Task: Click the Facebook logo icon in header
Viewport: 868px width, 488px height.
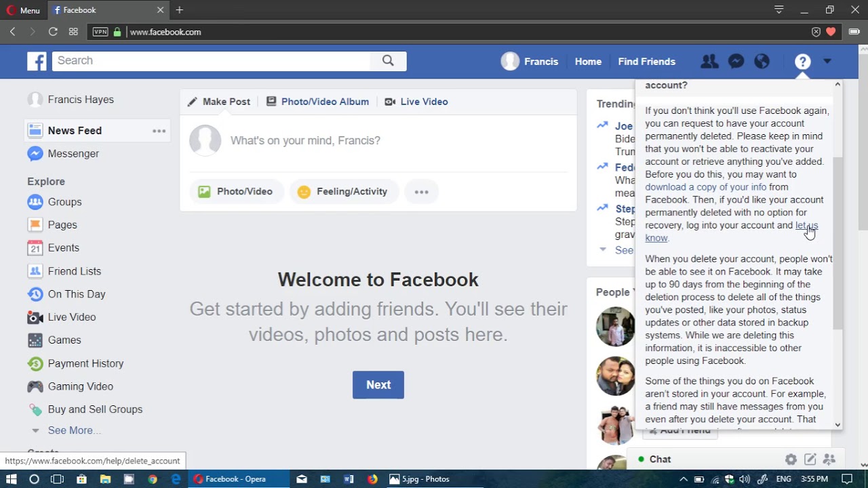Action: 37,61
